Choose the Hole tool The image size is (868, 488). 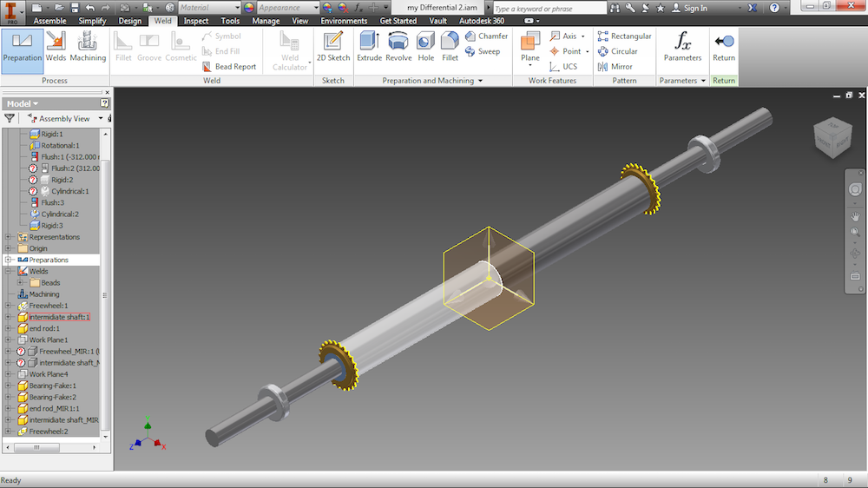point(425,46)
